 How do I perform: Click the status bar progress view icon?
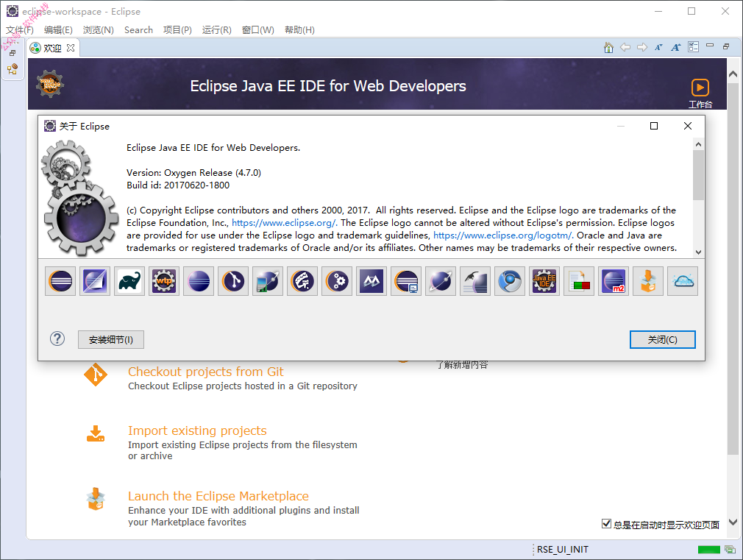730,550
